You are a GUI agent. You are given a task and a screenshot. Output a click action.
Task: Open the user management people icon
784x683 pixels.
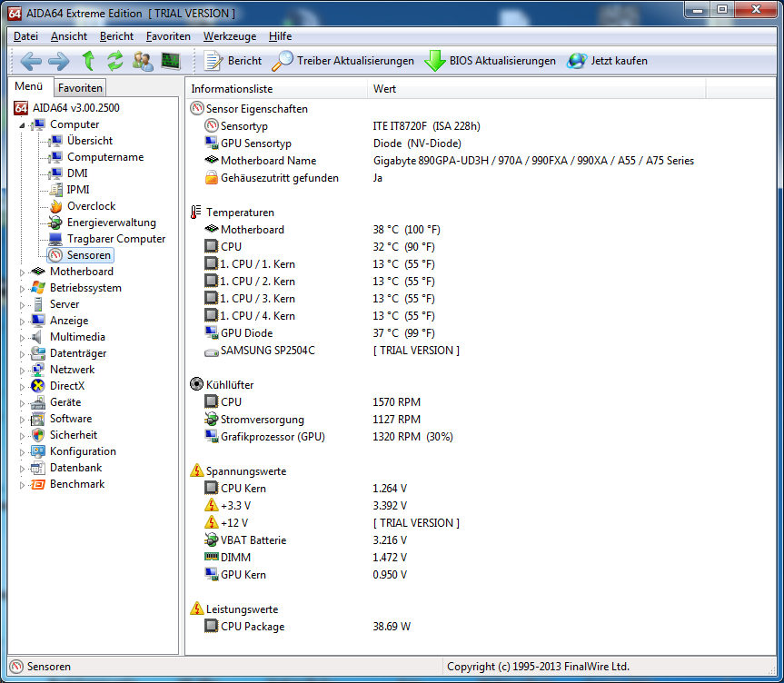tap(143, 61)
